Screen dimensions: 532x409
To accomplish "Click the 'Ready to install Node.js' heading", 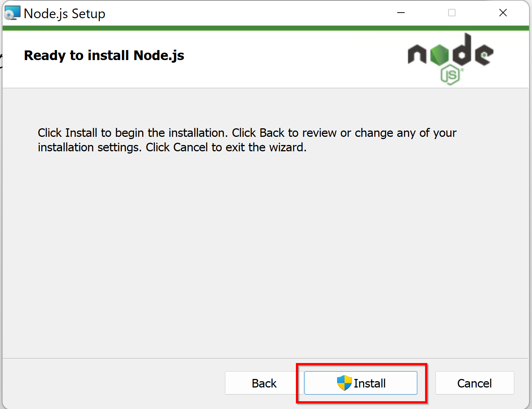I will coord(104,56).
